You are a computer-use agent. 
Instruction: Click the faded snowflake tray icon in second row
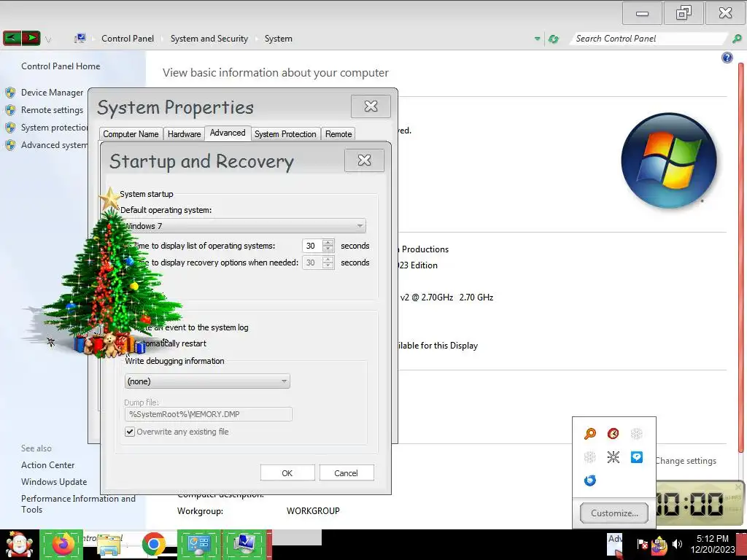pyautogui.click(x=589, y=457)
